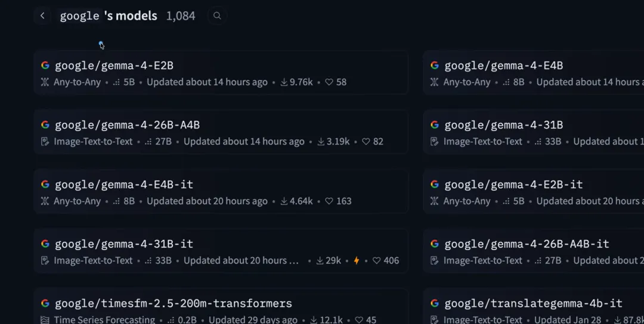Viewport: 644px width, 324px height.
Task: Click Any-to-Any icon on gemma-4-E2B-it card
Action: (x=434, y=201)
